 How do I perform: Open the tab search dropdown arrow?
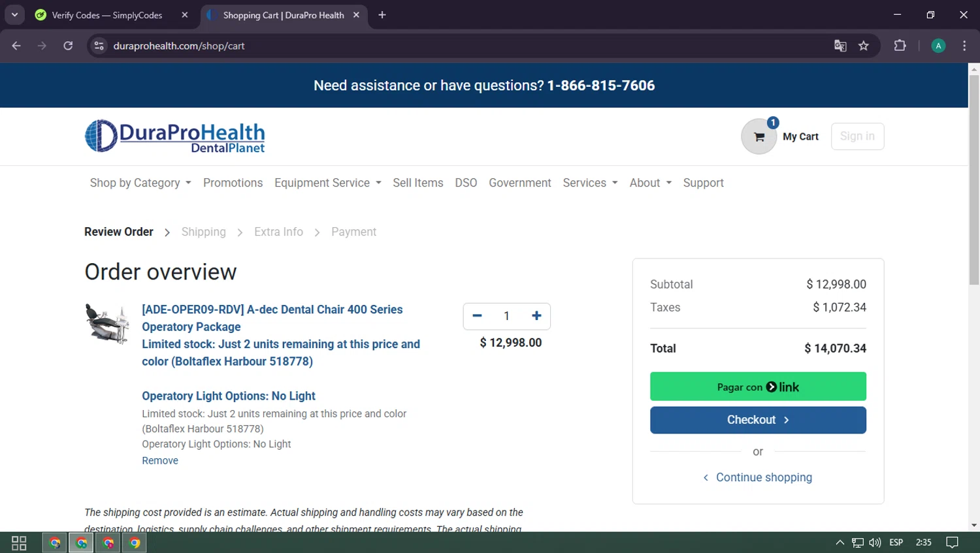(14, 15)
